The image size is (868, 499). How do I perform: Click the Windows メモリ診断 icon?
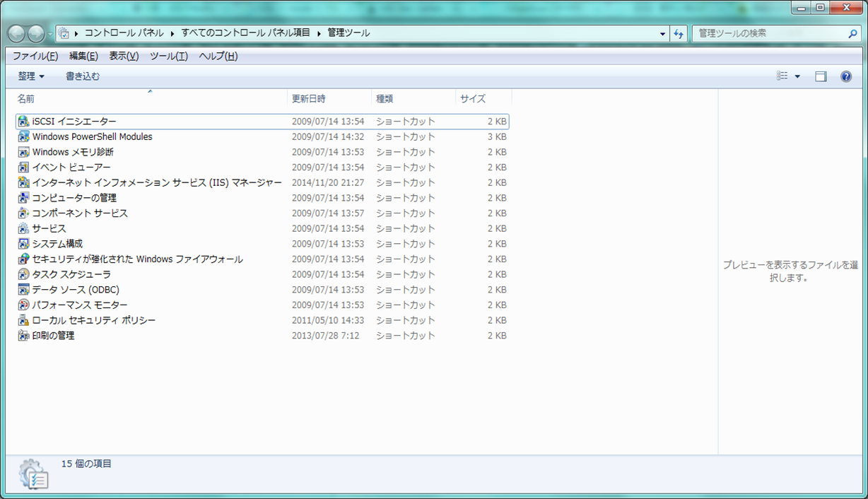pos(23,152)
